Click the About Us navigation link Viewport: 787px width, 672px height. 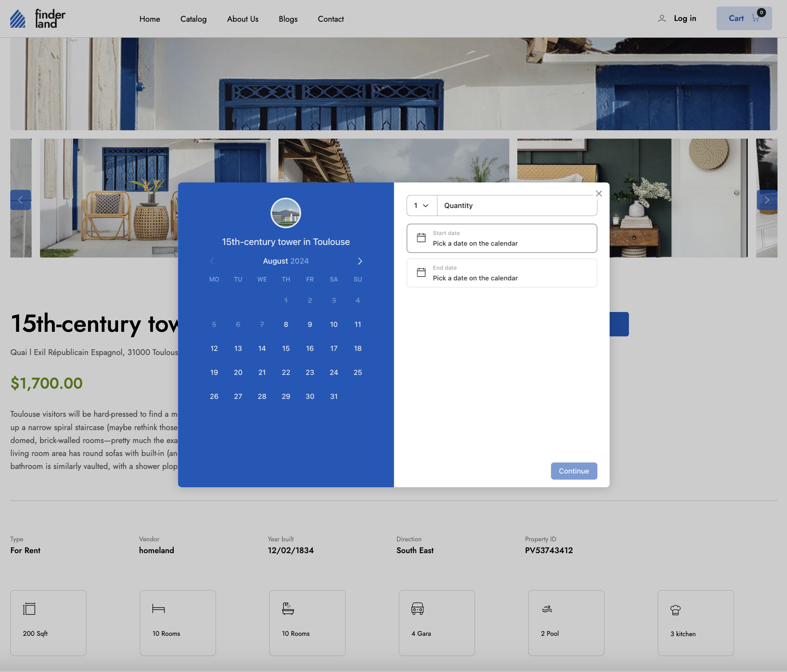tap(242, 18)
